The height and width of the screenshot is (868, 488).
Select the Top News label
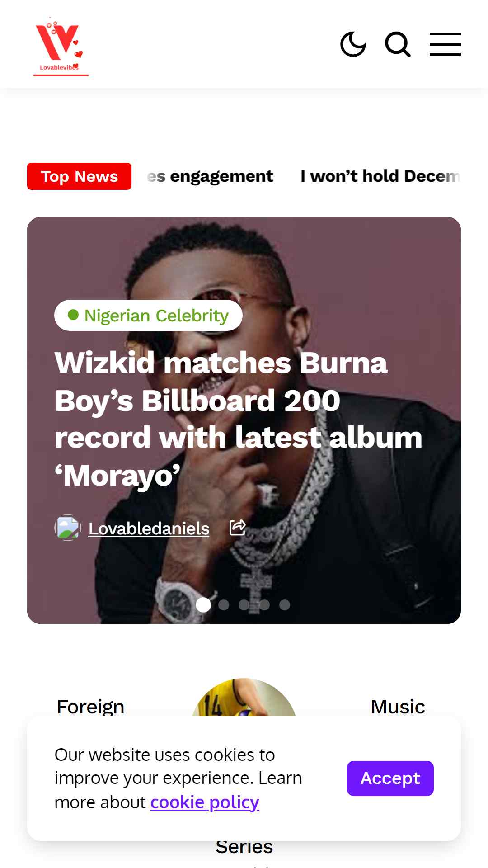point(80,176)
